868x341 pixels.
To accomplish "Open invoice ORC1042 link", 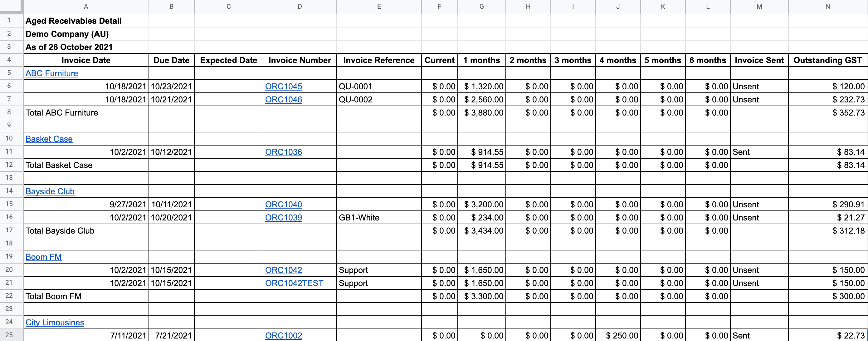I will (x=283, y=270).
